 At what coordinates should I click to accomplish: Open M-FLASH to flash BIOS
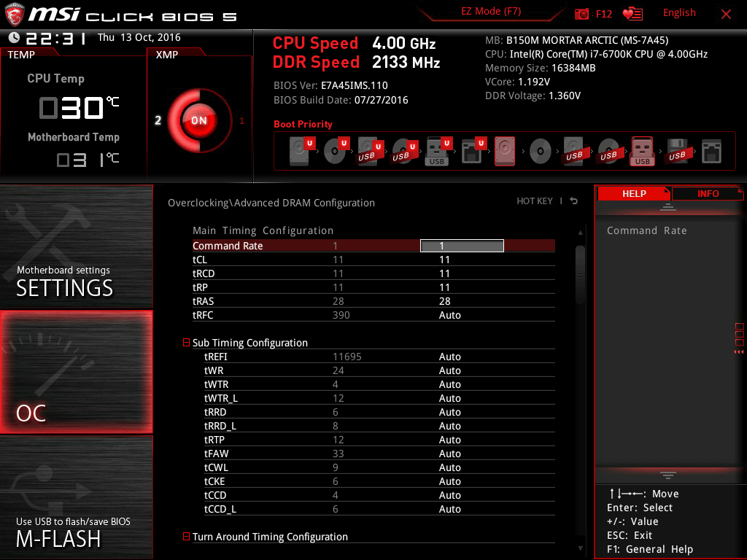click(x=76, y=497)
